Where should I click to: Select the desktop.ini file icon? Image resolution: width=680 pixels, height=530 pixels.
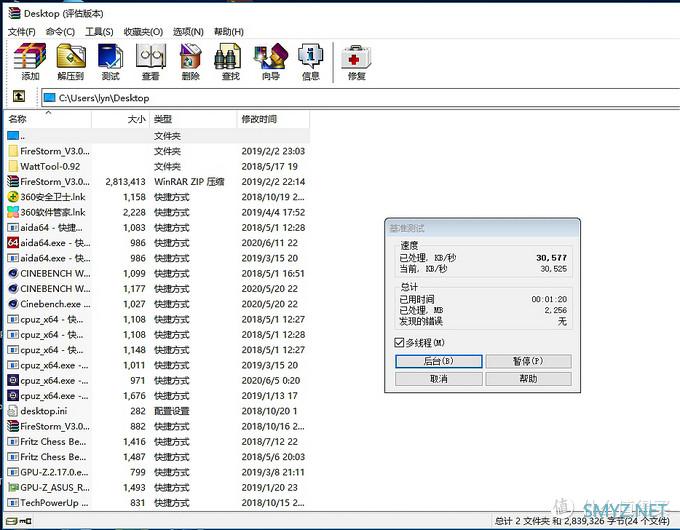[x=13, y=411]
